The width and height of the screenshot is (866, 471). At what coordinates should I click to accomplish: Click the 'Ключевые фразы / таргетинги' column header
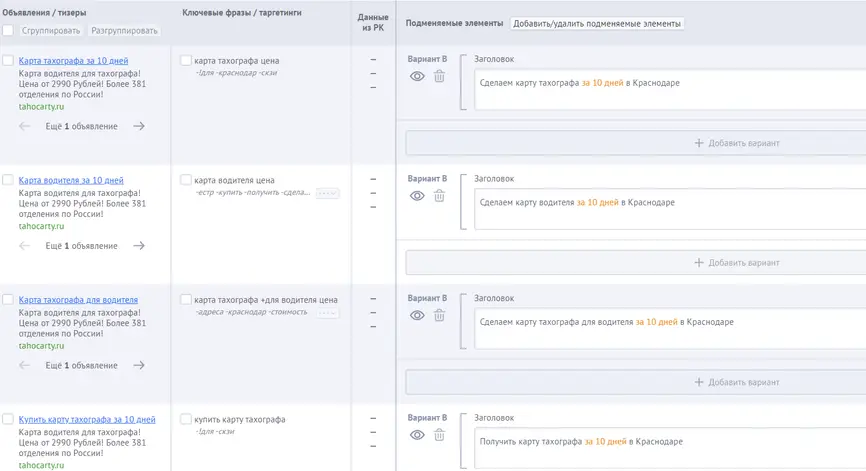[x=242, y=13]
